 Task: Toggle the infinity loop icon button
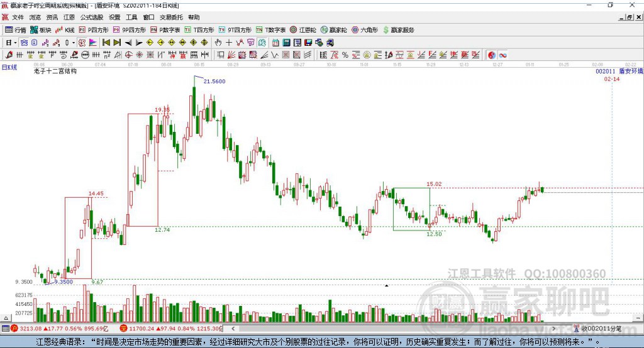point(502,55)
